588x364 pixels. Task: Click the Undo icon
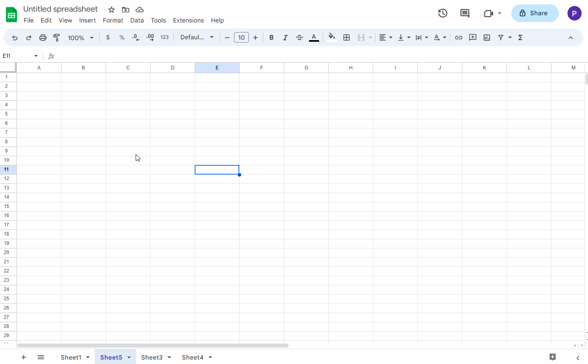[15, 38]
